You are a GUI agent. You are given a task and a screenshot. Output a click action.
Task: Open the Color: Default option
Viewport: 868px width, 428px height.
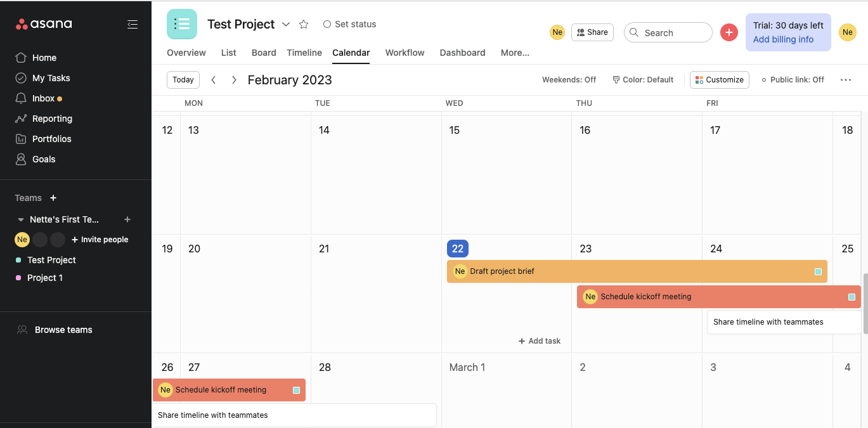643,80
